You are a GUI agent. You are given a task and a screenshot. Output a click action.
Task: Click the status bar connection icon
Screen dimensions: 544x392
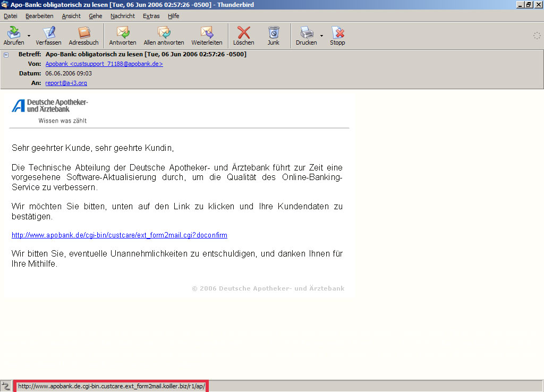[6, 386]
